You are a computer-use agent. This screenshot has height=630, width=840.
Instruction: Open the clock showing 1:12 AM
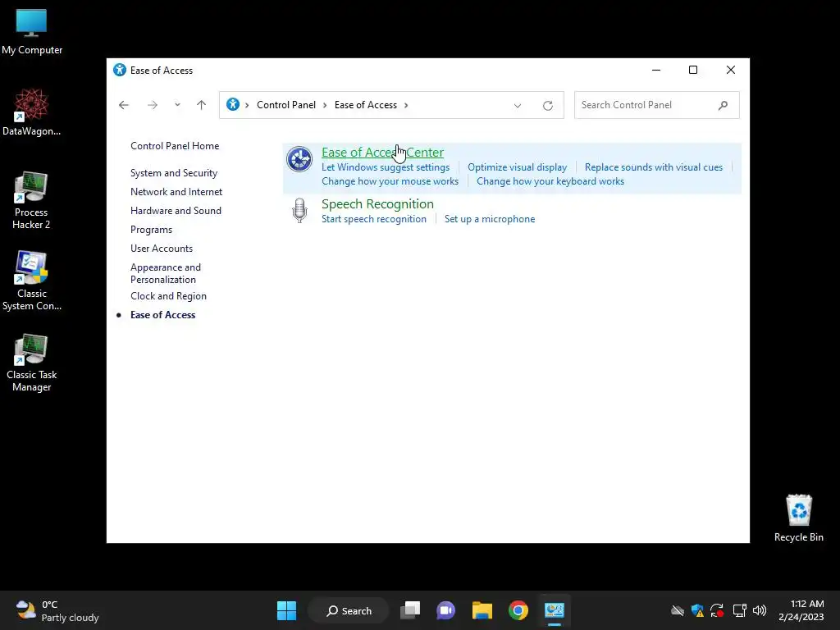click(801, 610)
